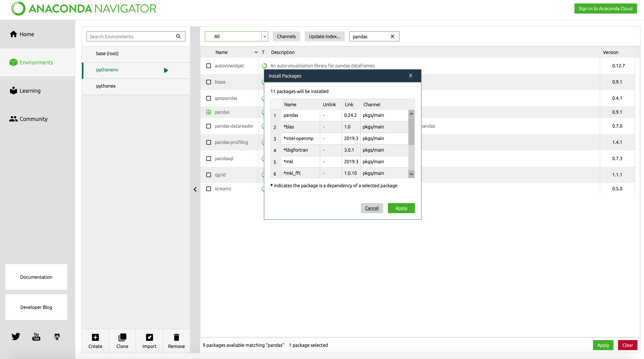
Task: Select the *intel-openmp row in install list
Action: click(x=340, y=138)
